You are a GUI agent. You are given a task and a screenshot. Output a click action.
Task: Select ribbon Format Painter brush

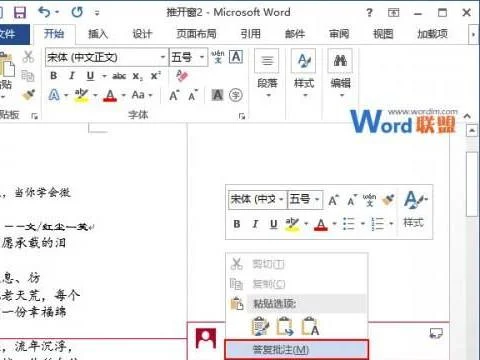(28, 95)
